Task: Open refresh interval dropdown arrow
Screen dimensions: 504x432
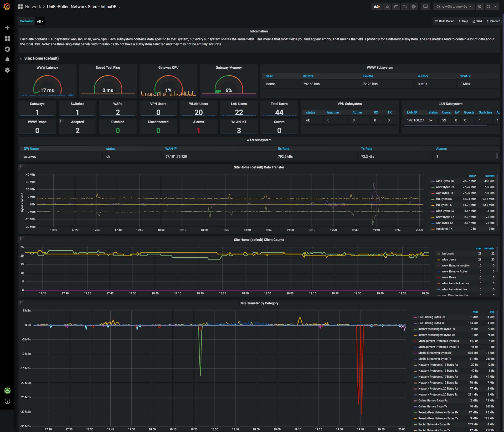Action: [495, 7]
